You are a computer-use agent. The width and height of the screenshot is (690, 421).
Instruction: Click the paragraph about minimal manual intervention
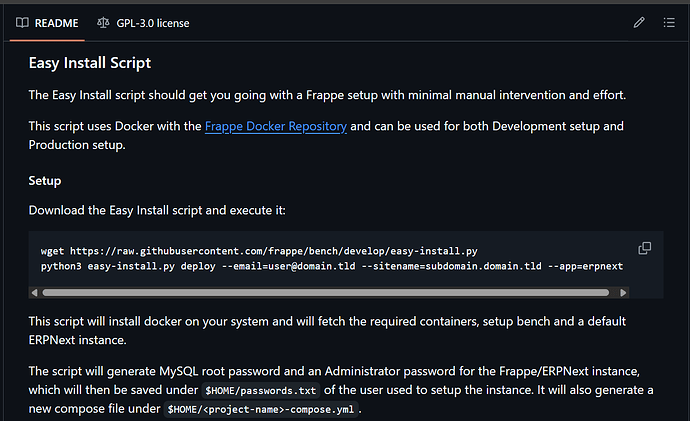click(326, 95)
